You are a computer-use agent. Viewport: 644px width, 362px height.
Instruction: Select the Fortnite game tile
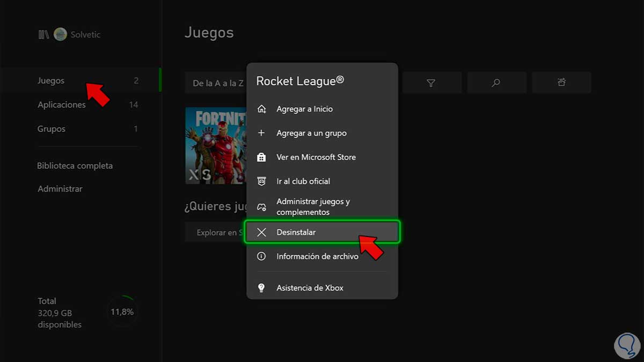[x=216, y=145]
